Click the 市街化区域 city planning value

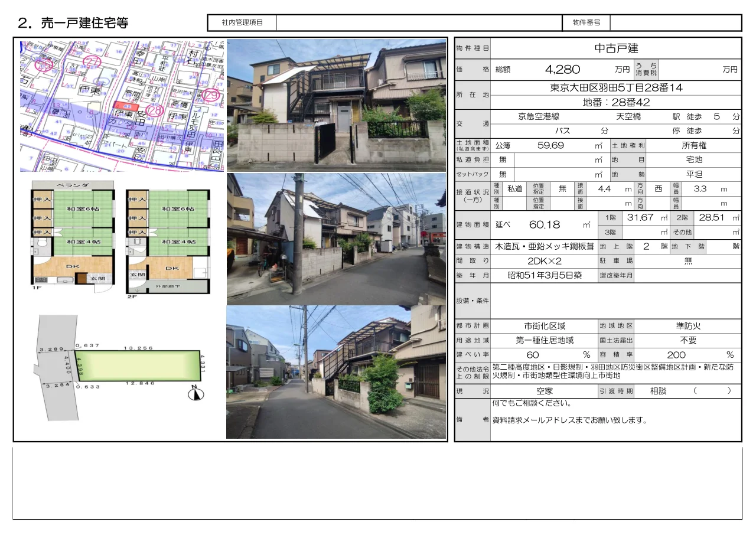[x=544, y=326]
